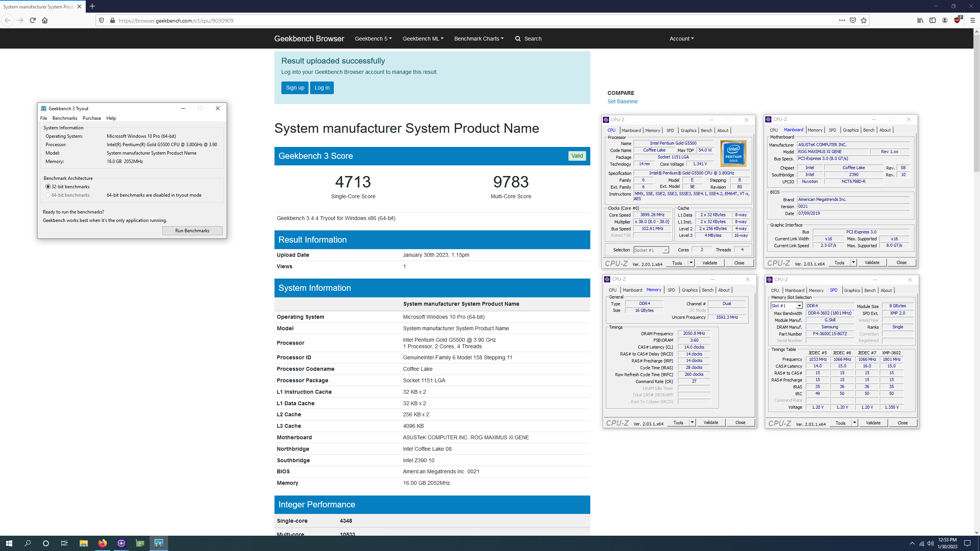Viewport: 980px width, 551px height.
Task: Reload the Geekbench result page
Action: pyautogui.click(x=33, y=20)
